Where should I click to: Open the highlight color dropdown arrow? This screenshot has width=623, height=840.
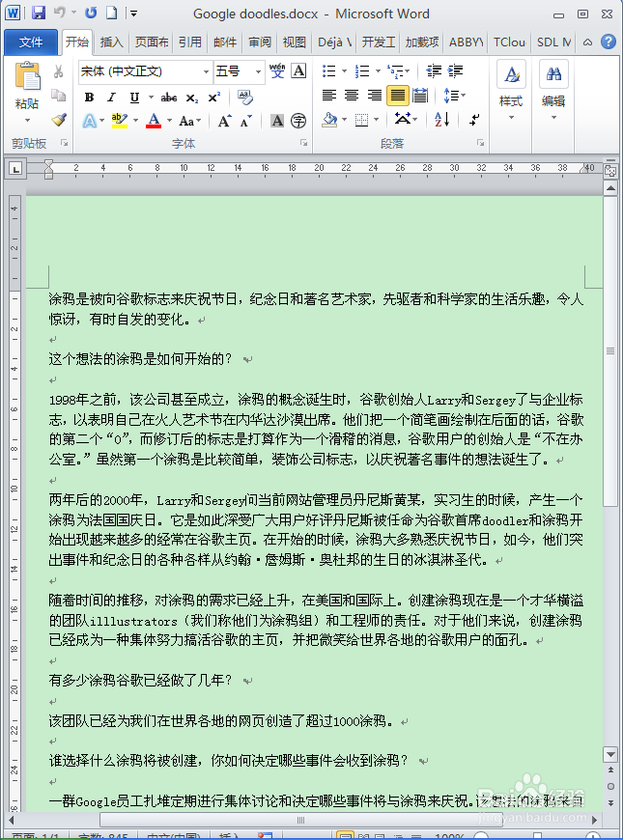click(x=135, y=121)
